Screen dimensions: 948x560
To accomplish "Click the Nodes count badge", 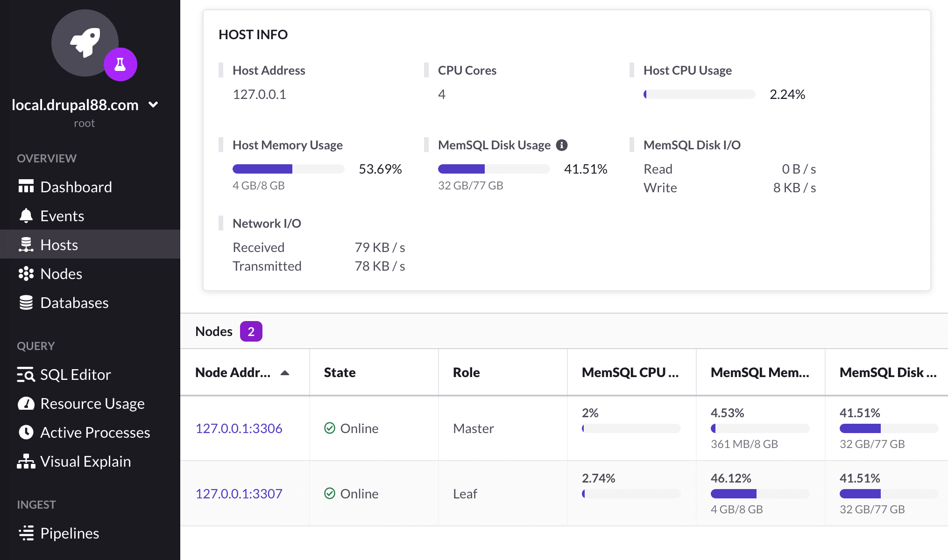I will click(x=251, y=331).
